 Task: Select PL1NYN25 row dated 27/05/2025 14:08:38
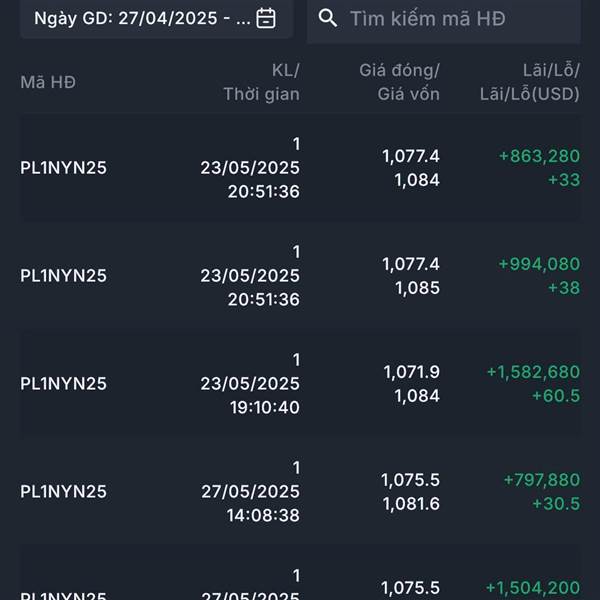[x=300, y=491]
